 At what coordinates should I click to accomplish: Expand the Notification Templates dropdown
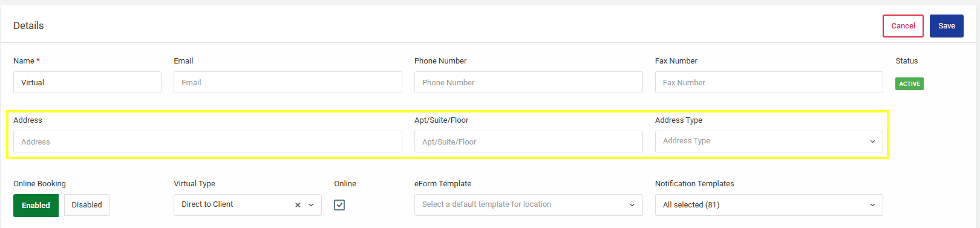click(769, 205)
